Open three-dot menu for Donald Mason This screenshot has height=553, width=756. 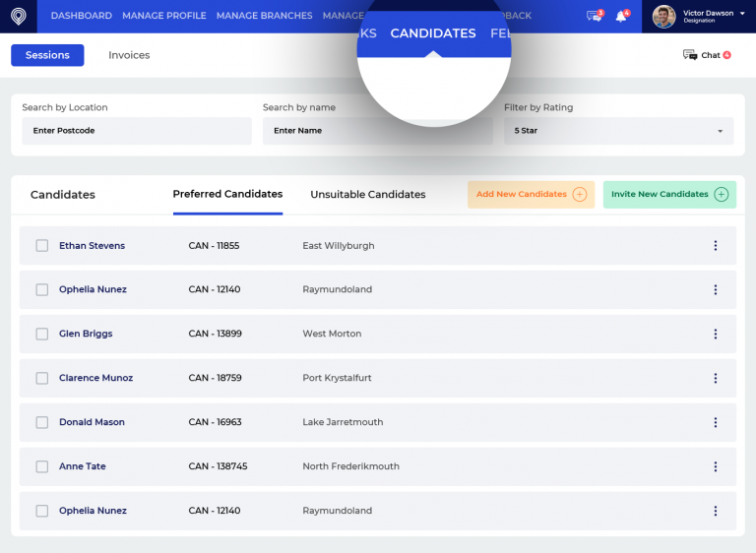[x=716, y=422]
